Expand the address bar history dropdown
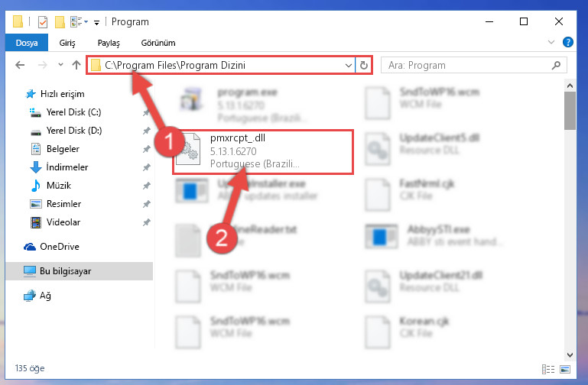 [x=349, y=66]
